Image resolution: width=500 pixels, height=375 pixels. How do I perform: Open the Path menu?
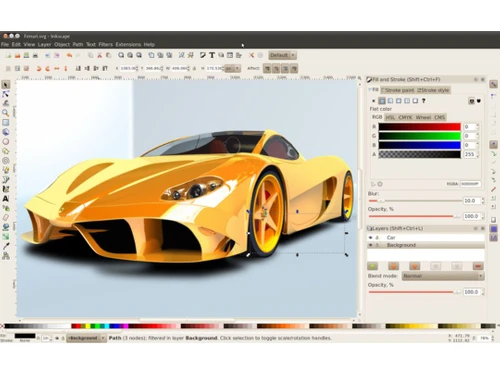click(78, 44)
